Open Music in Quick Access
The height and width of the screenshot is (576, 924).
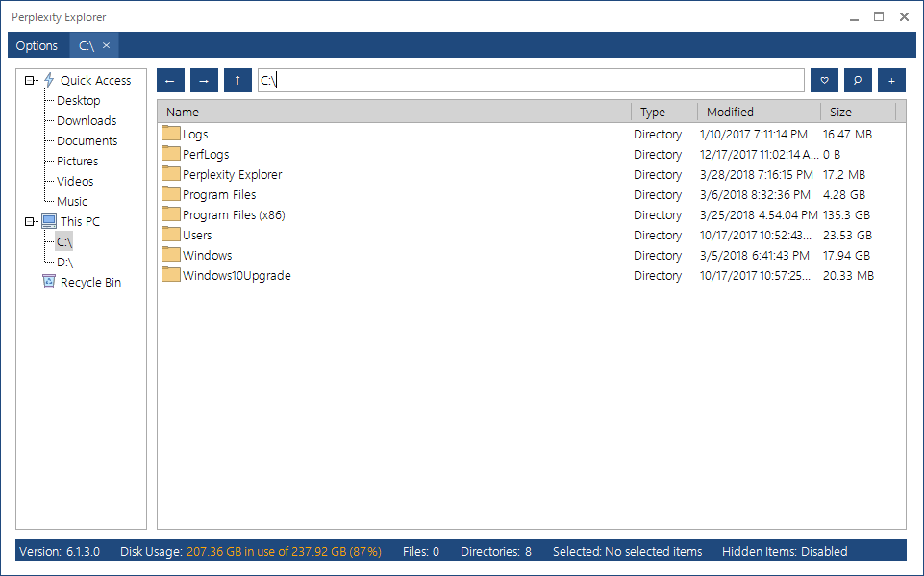pos(72,202)
